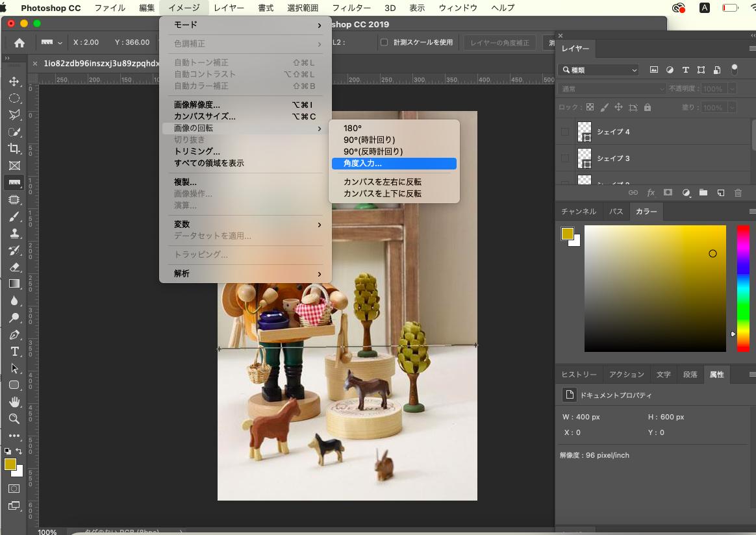The width and height of the screenshot is (756, 535).
Task: Select the Hand tool
Action: click(x=14, y=402)
